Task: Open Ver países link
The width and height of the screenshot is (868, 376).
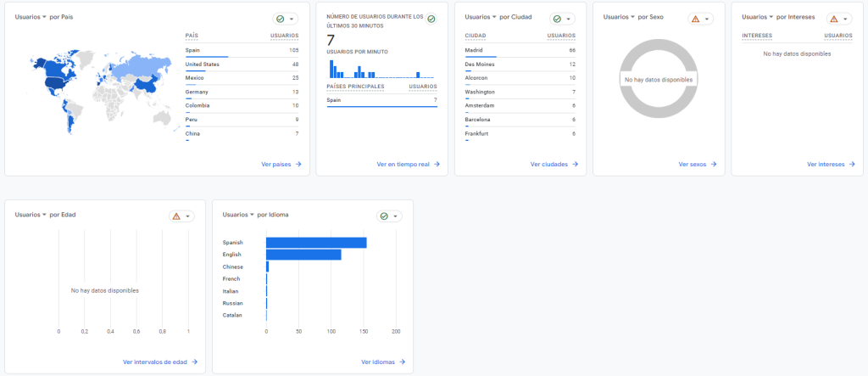Action: 281,165
